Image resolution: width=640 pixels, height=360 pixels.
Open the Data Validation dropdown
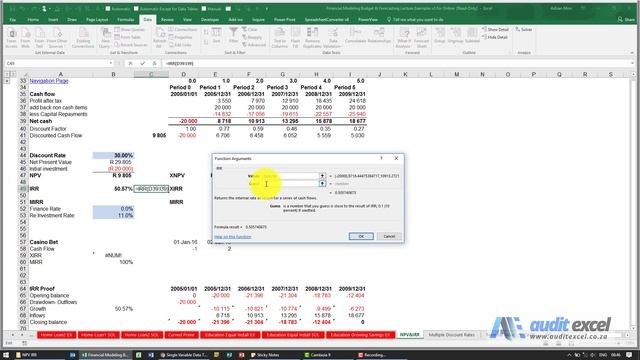(333, 38)
